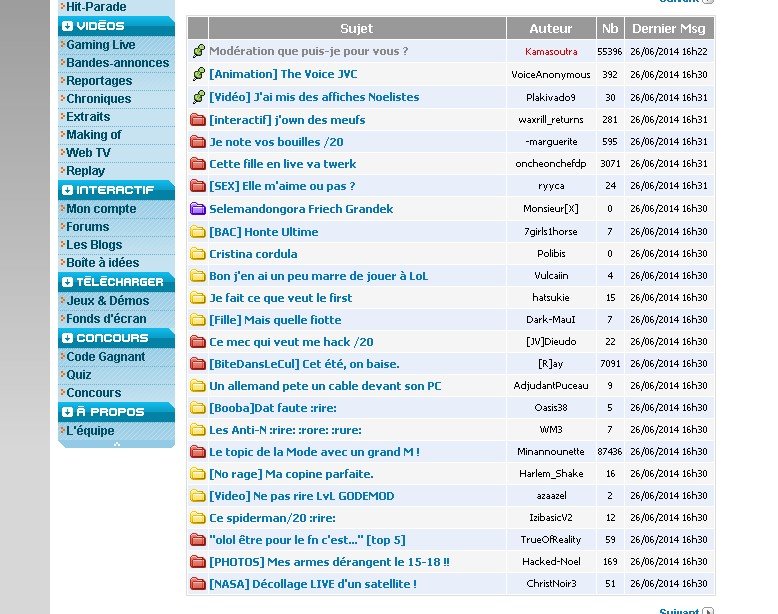Click yellow folder icon next to Ce spiderman/20
The image size is (778, 614).
198,518
